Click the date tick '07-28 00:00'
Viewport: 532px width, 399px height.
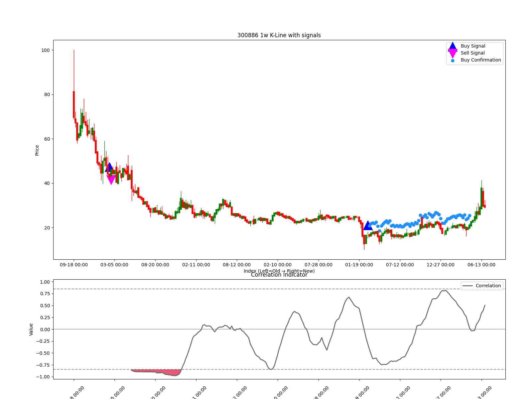[x=319, y=265]
